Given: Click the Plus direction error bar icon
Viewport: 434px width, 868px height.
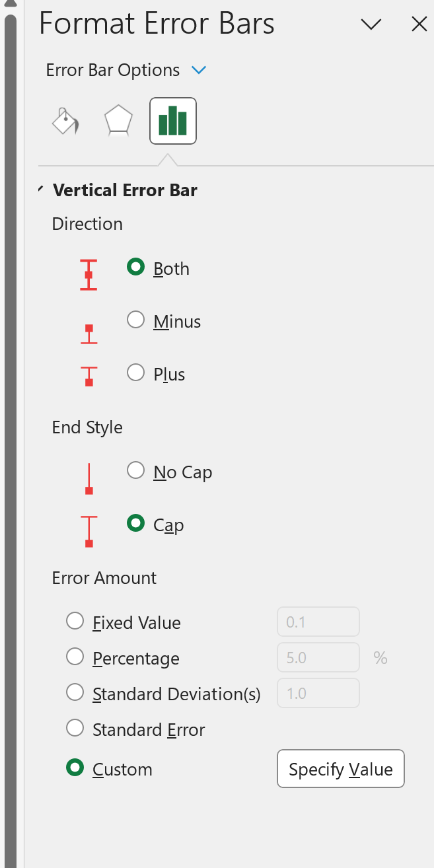Looking at the screenshot, I should 89,377.
